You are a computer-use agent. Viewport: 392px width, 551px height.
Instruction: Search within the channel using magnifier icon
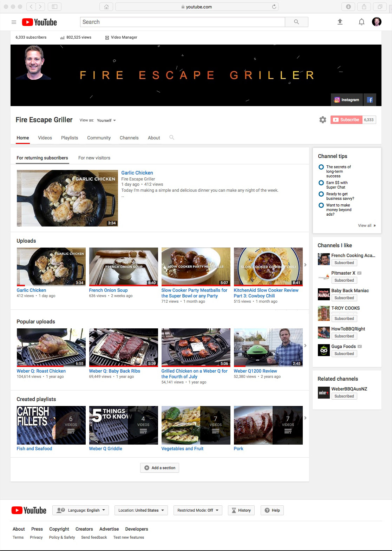(172, 137)
